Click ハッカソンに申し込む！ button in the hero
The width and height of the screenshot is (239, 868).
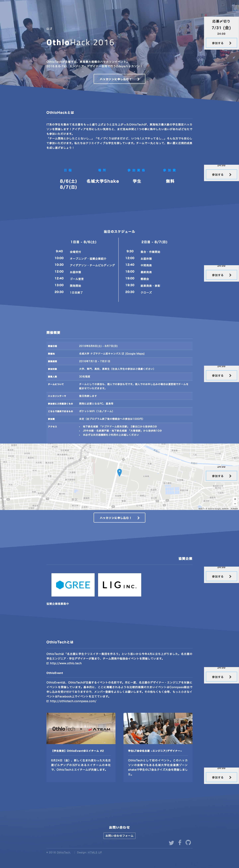119,79
